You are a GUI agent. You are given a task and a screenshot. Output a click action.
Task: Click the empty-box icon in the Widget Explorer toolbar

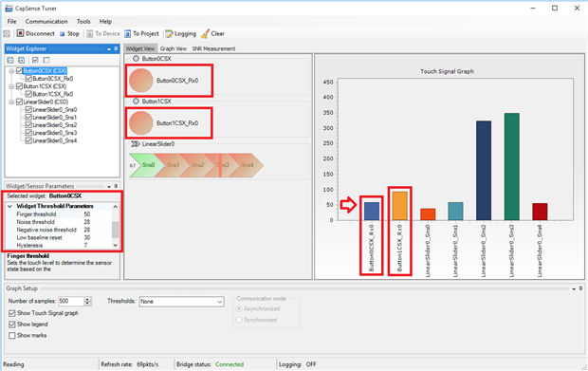(x=46, y=60)
